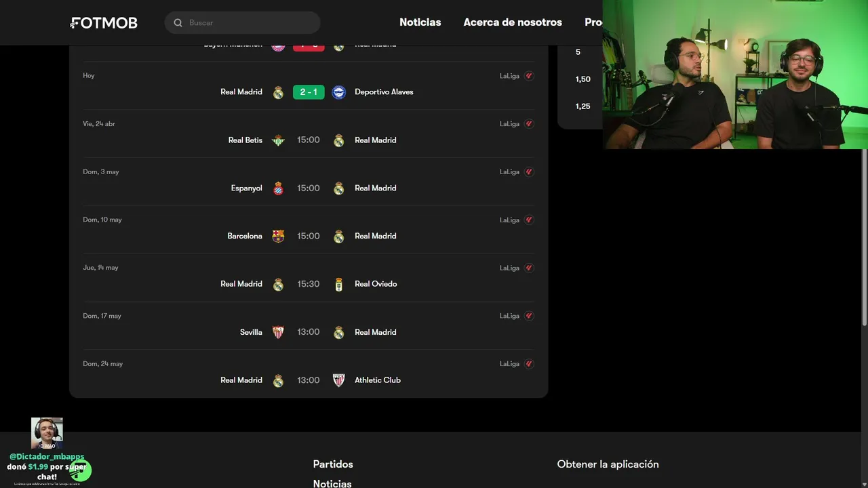
Task: Click the Barcelona club crest
Action: [x=278, y=236]
